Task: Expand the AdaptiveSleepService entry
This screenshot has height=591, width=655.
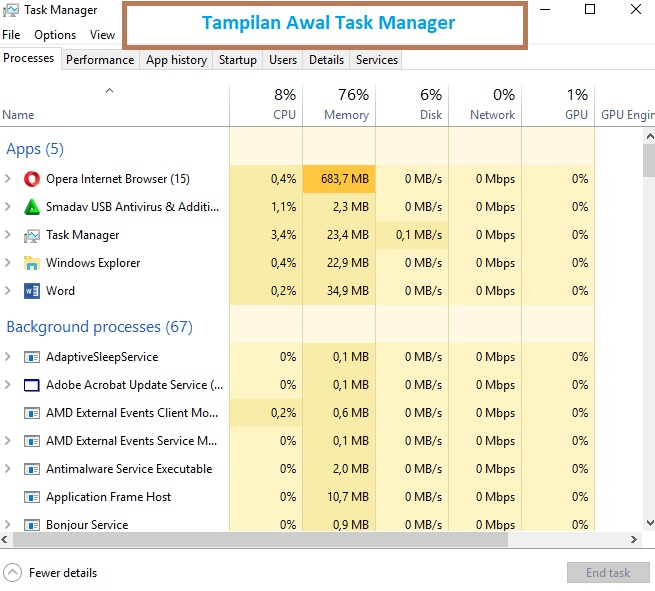Action: point(8,357)
